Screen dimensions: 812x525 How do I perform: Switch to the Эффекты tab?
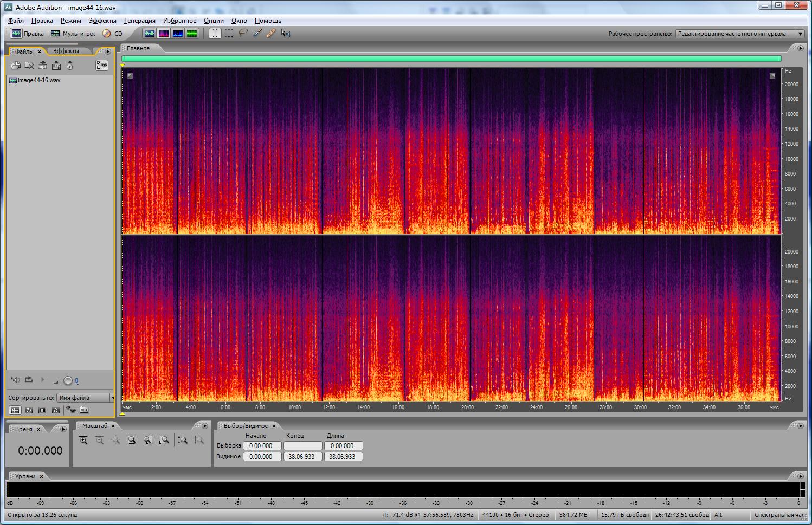(66, 51)
